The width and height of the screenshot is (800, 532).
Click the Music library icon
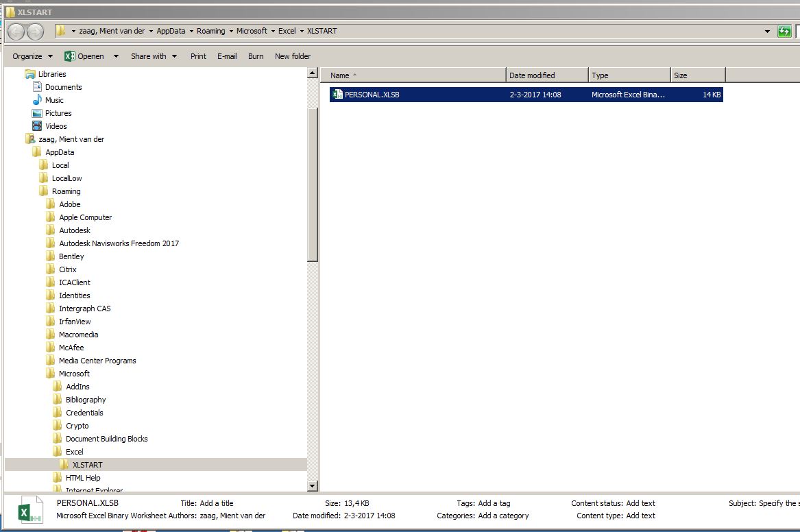point(37,100)
